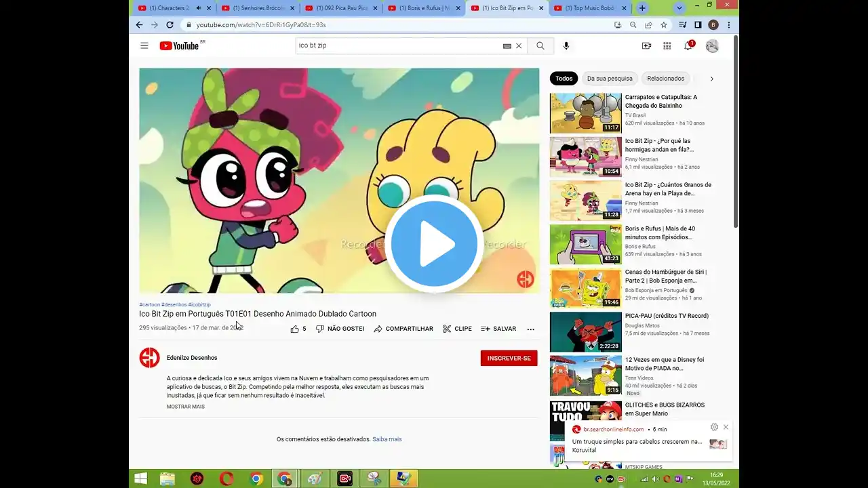Open the Chrome zoom magnifier icon
This screenshot has width=868, height=488.
(633, 24)
